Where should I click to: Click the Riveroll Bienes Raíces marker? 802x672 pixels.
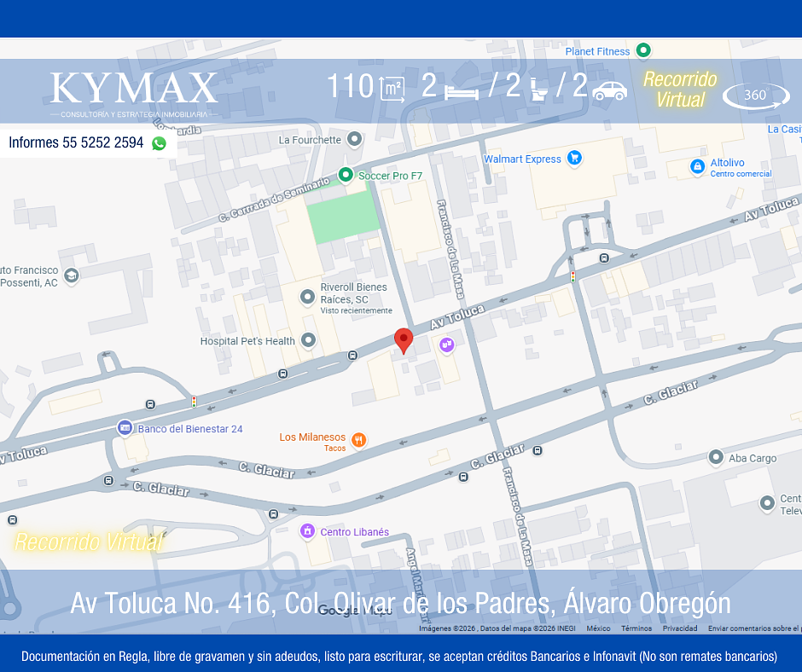pos(307,297)
